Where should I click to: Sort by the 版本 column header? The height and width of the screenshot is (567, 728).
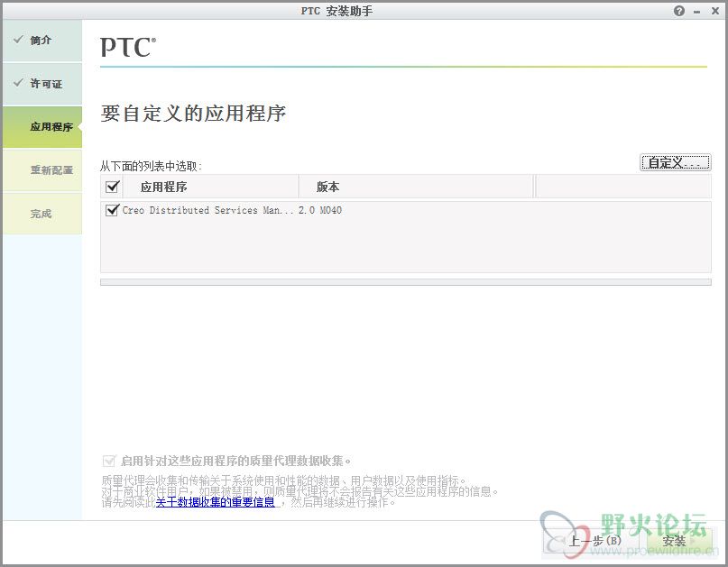coord(416,187)
